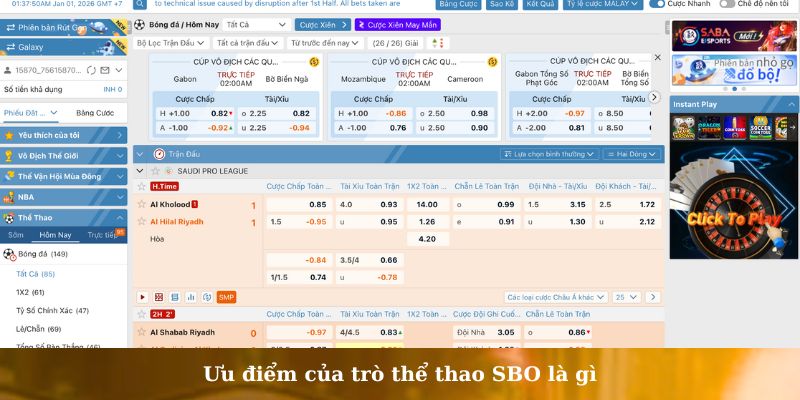Go to next page arrow beside 25
Viewport: 800px width, 400px height.
tap(653, 297)
